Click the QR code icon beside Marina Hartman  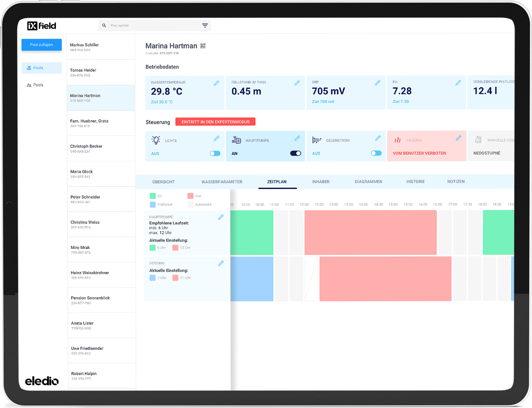coord(203,46)
